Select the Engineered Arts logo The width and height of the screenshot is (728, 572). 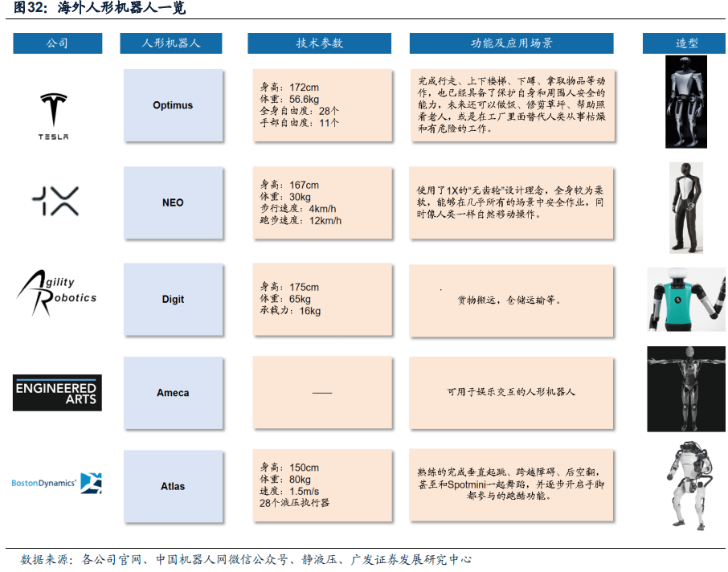(x=57, y=392)
